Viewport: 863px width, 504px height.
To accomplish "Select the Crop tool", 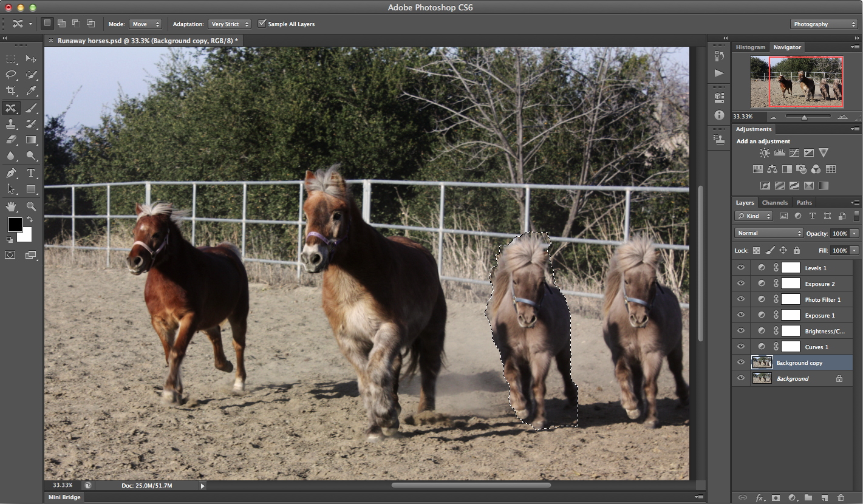I will coord(11,91).
